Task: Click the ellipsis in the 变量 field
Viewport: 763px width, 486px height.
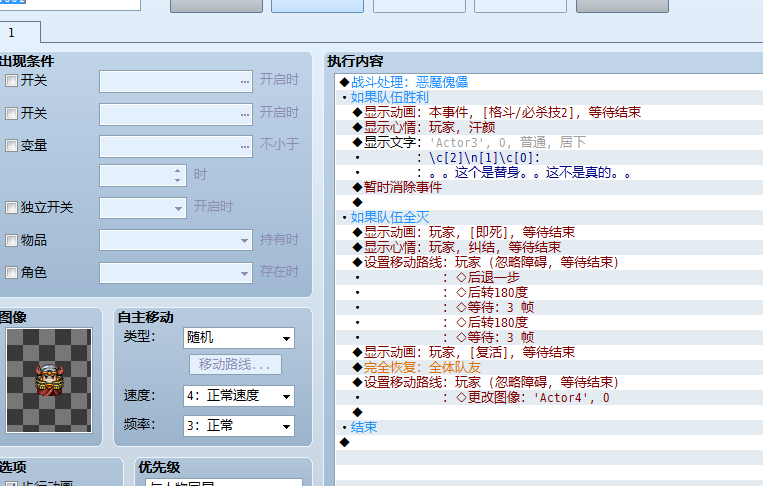Action: 245,145
